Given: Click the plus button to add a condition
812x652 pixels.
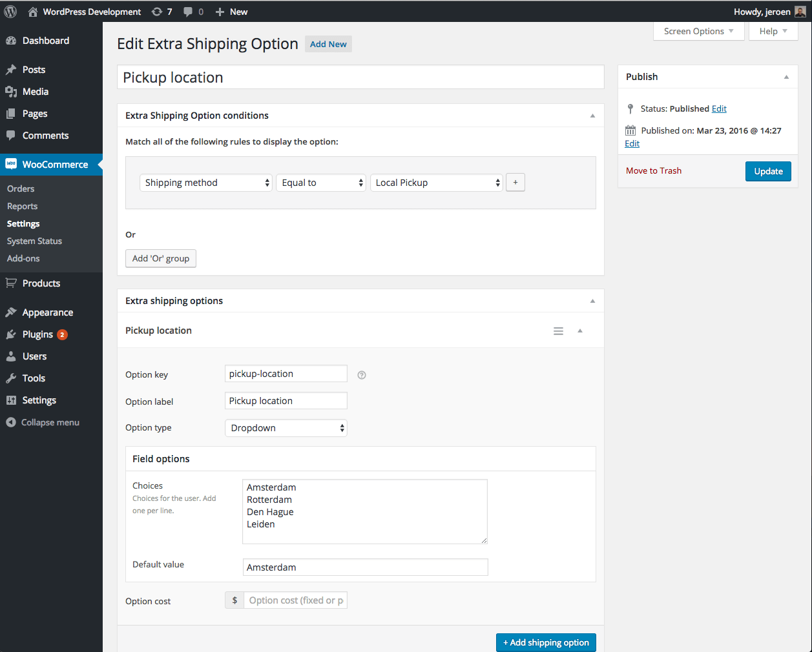Looking at the screenshot, I should tap(515, 183).
